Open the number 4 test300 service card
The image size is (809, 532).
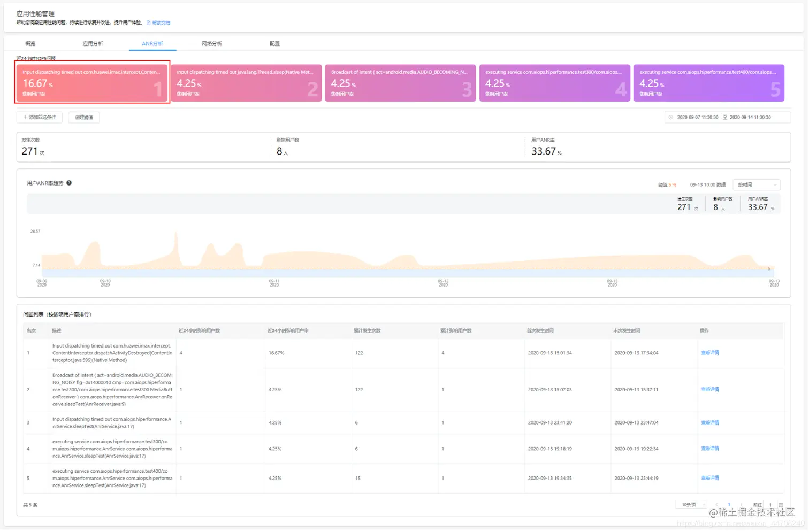coord(554,82)
